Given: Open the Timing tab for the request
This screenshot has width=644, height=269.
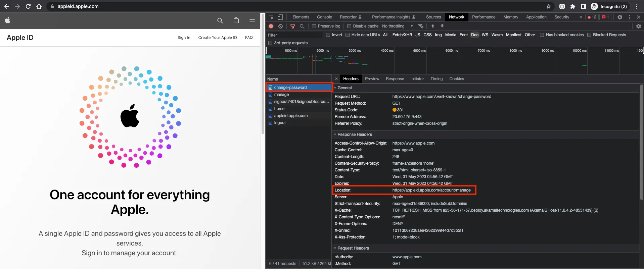Looking at the screenshot, I should [436, 79].
